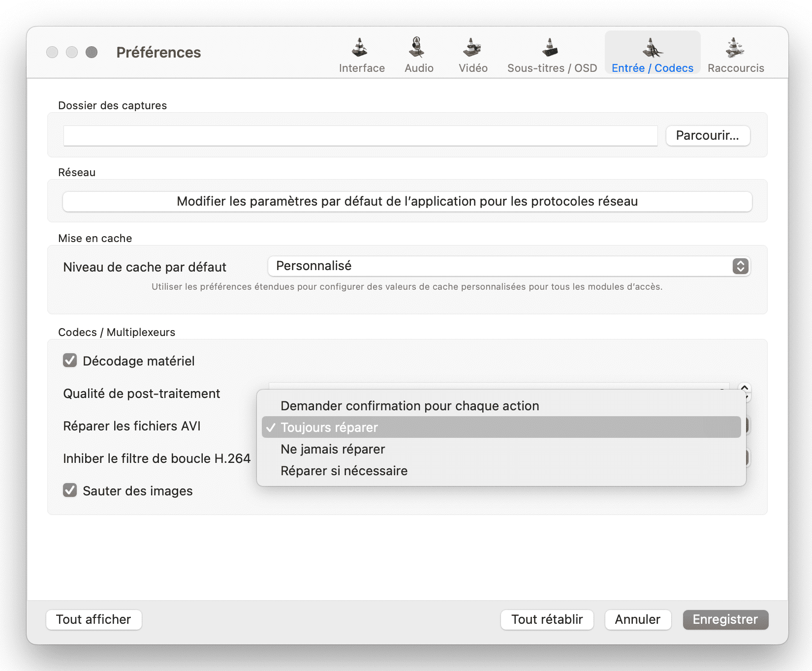Open the Sous-titres / OSD icon
Screen dimensions: 812x671
click(550, 47)
